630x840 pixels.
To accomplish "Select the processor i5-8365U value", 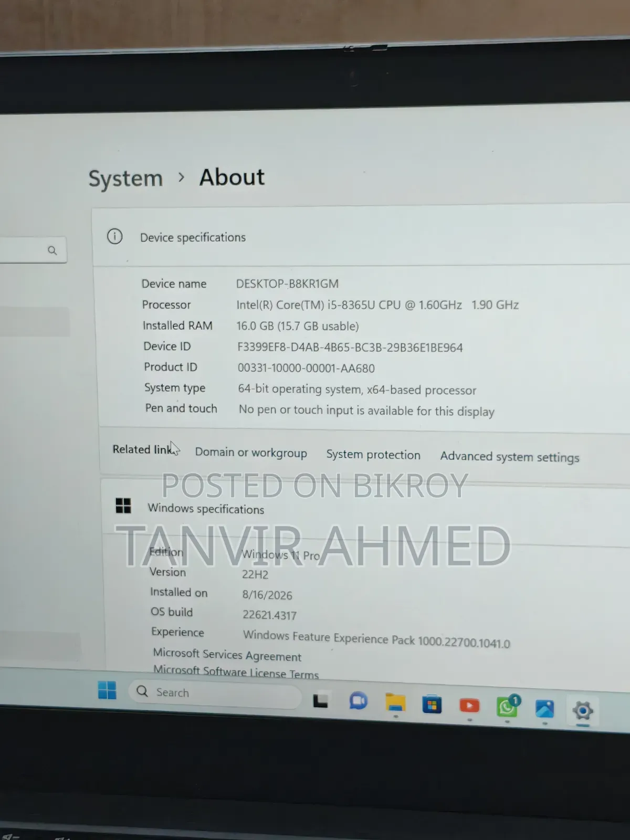I will [x=377, y=305].
